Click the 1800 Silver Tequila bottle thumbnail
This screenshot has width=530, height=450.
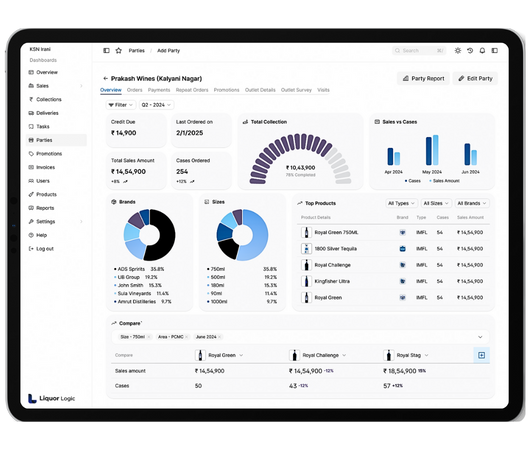click(306, 249)
